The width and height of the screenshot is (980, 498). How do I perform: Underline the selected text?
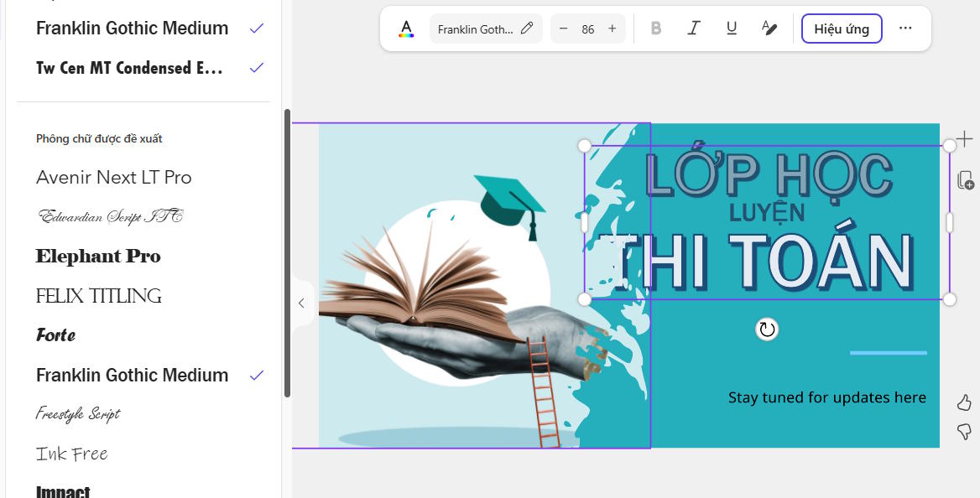[731, 28]
